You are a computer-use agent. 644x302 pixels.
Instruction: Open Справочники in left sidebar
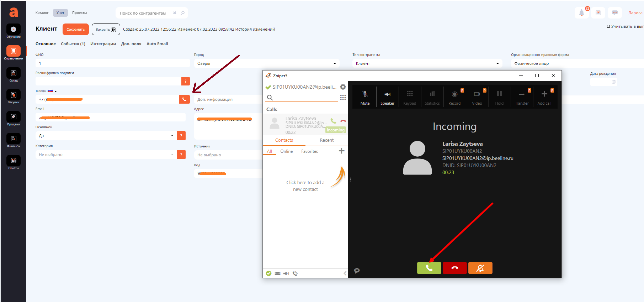click(x=14, y=53)
